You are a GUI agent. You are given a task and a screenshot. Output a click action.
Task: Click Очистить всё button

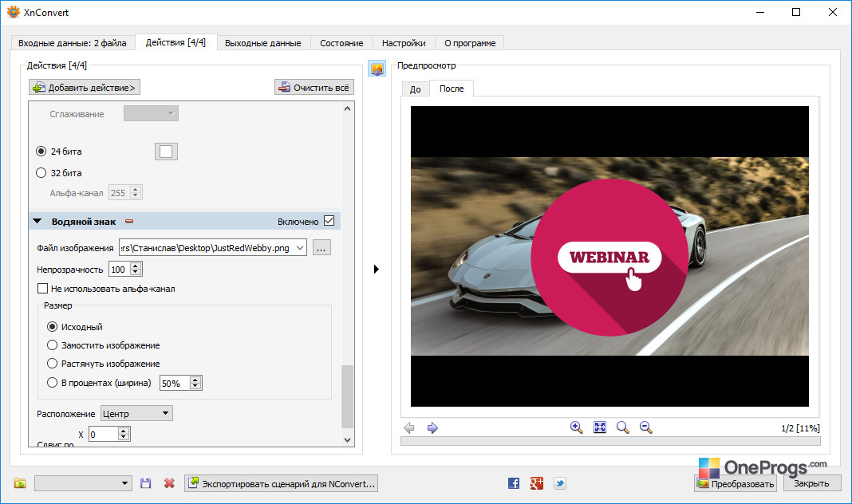pyautogui.click(x=314, y=88)
